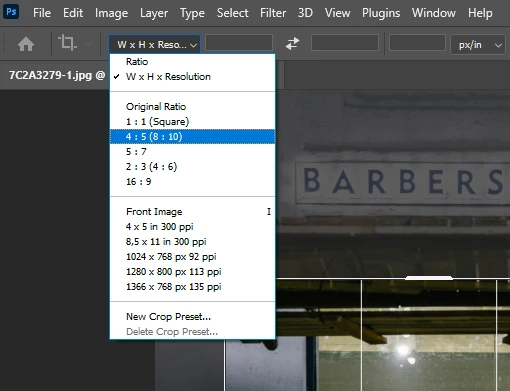Click the crop height input field

[x=345, y=43]
